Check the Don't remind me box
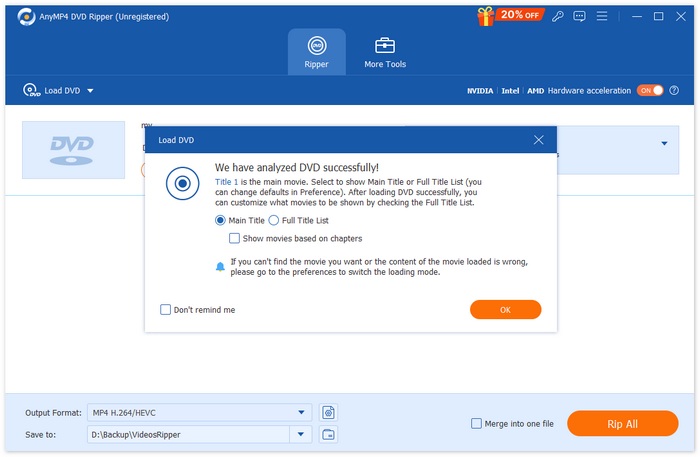The width and height of the screenshot is (700, 457). tap(166, 310)
